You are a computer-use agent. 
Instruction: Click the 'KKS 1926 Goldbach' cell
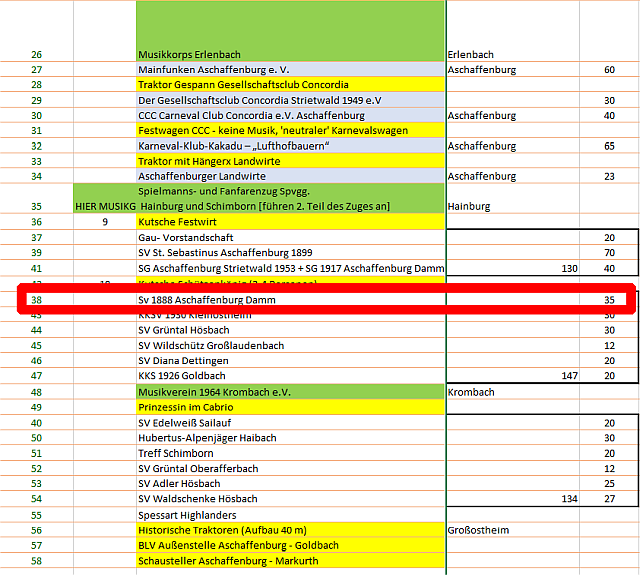coord(290,375)
